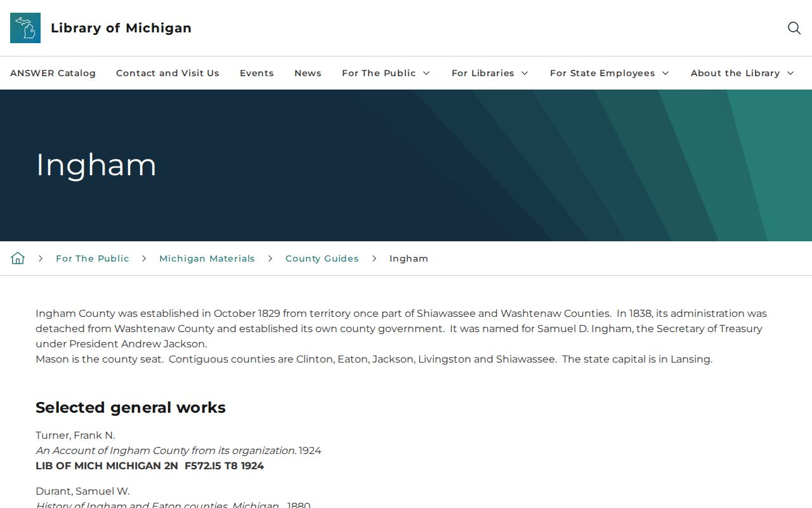Image resolution: width=812 pixels, height=508 pixels.
Task: Follow the County Guides breadcrumb link
Action: pos(322,258)
